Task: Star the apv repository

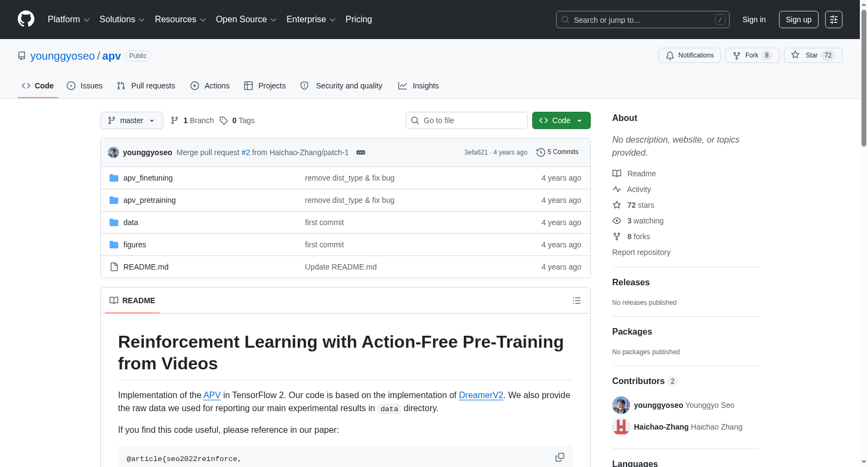Action: [x=813, y=55]
